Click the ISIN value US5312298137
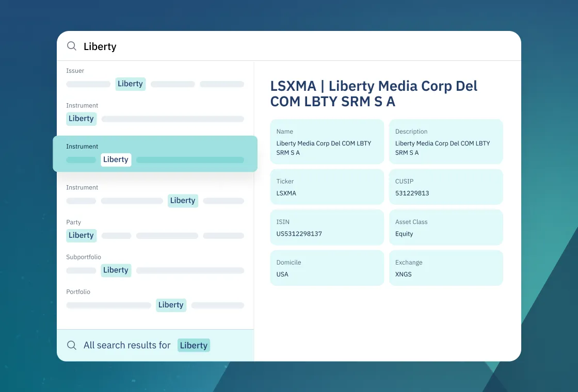 299,234
